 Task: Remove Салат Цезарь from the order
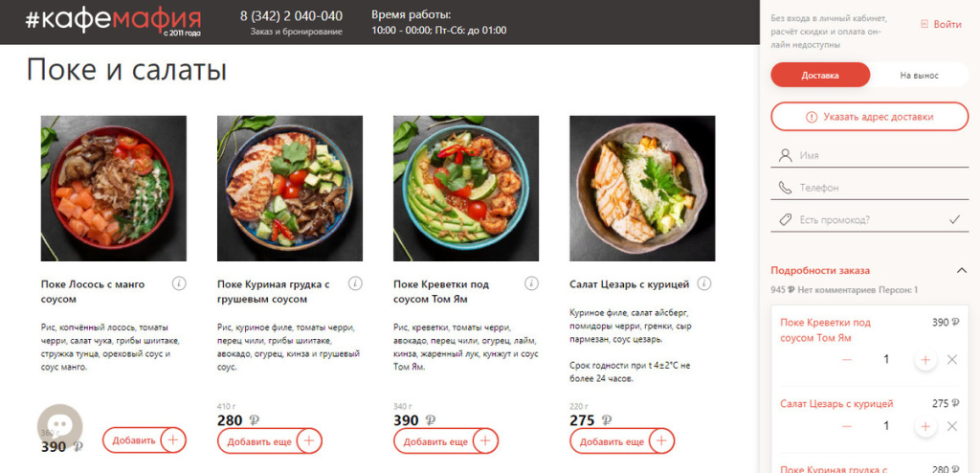point(952,425)
